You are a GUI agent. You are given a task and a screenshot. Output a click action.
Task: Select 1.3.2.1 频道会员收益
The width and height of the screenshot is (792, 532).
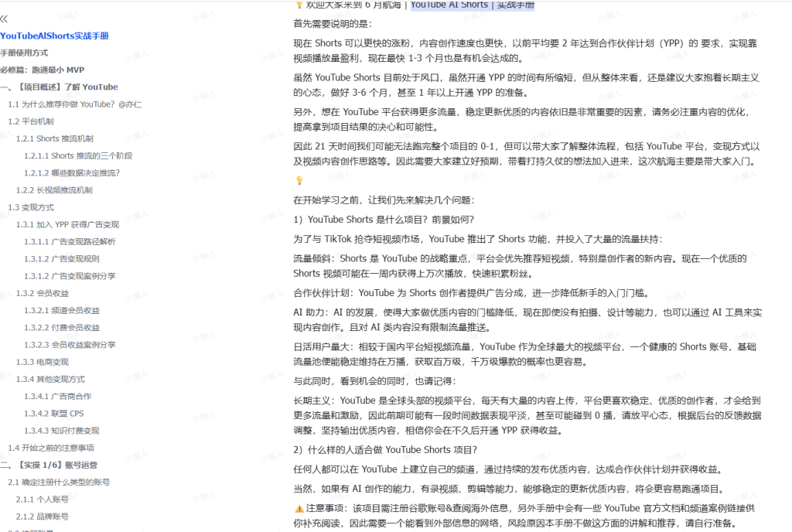(x=62, y=310)
